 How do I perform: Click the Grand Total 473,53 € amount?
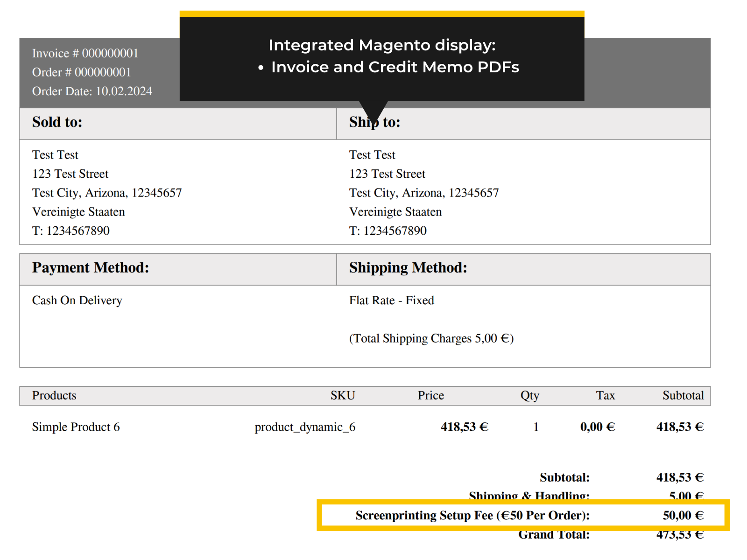[x=680, y=534]
